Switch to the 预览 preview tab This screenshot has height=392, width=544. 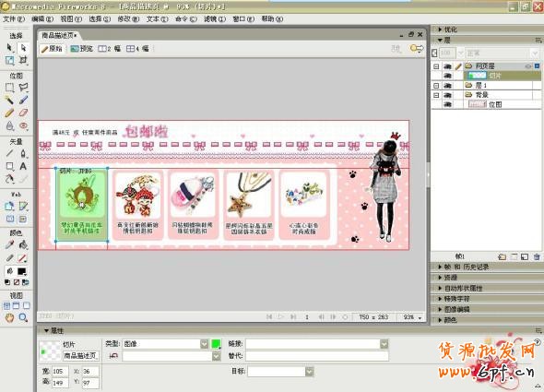81,49
